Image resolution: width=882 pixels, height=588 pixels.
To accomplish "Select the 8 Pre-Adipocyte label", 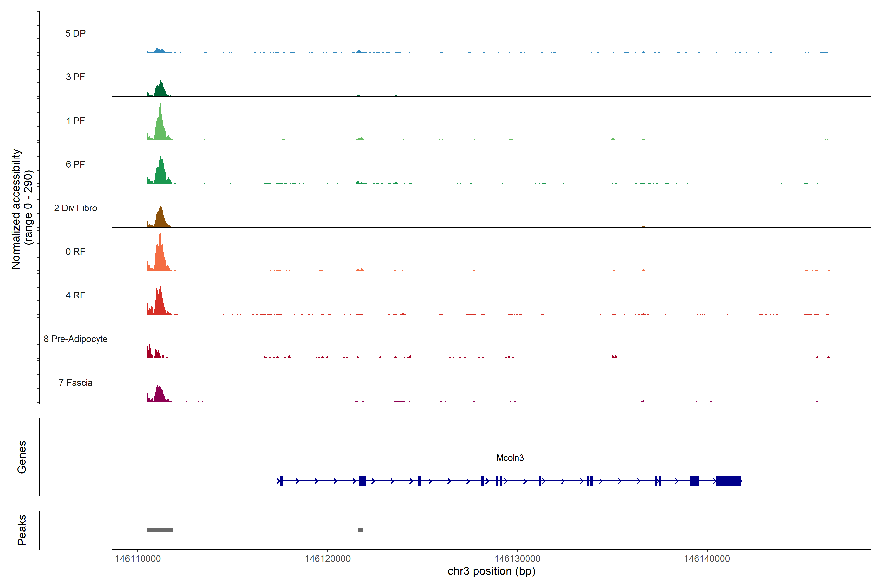I will (75, 339).
